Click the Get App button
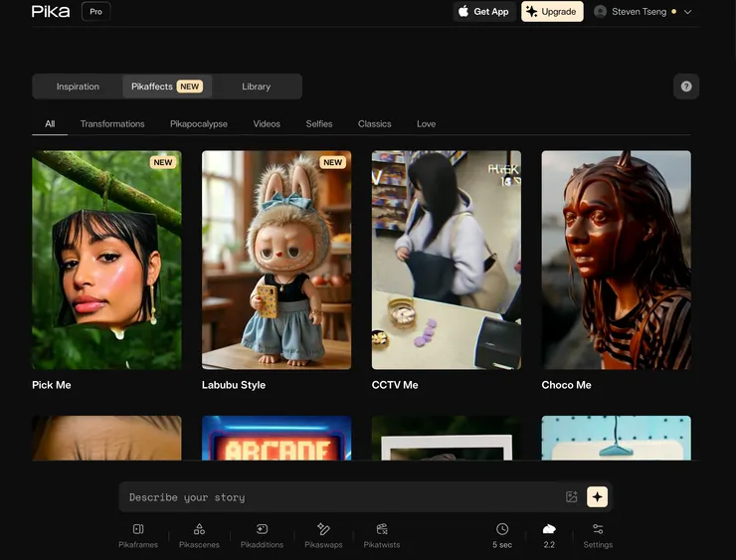 coord(483,12)
